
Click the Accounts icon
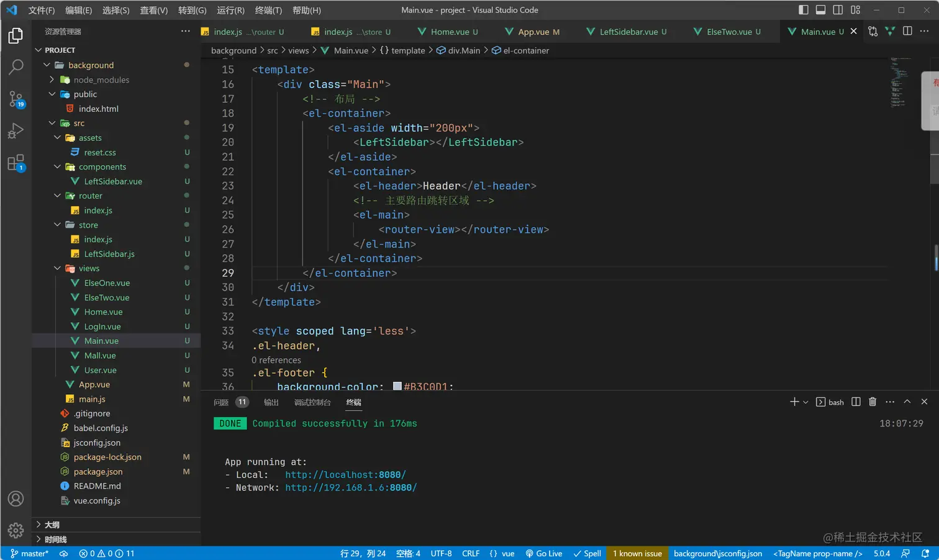(x=16, y=499)
